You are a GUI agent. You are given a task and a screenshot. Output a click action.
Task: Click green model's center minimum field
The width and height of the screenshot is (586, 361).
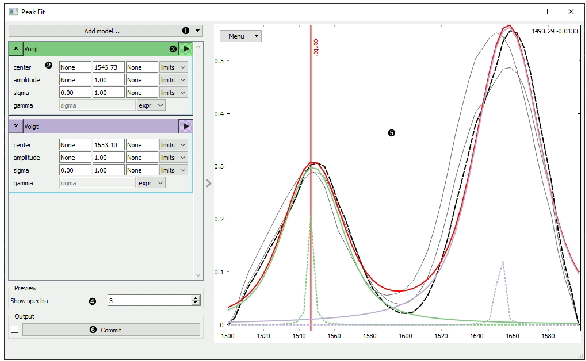click(75, 67)
